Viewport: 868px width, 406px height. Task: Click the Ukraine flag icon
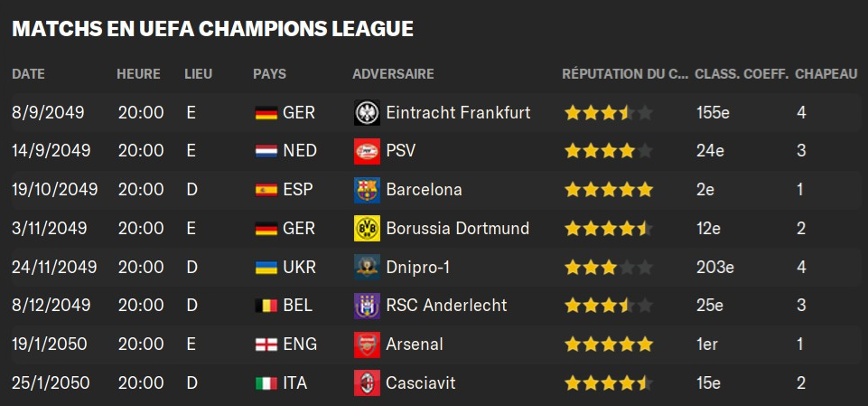click(x=266, y=268)
